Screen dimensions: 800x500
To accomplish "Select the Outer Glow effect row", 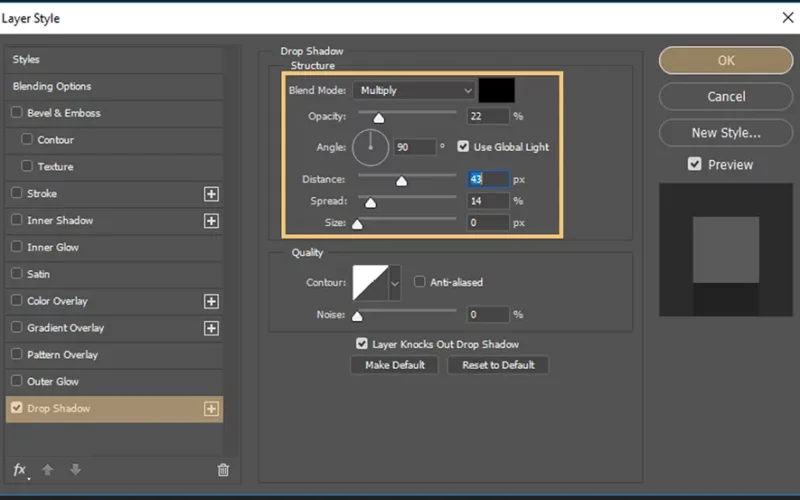I will pos(114,382).
